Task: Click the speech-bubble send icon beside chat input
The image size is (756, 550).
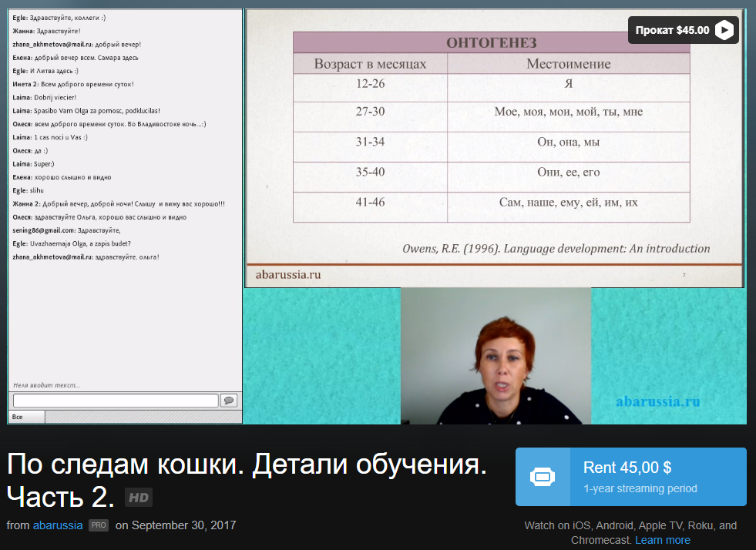Action: tap(229, 400)
